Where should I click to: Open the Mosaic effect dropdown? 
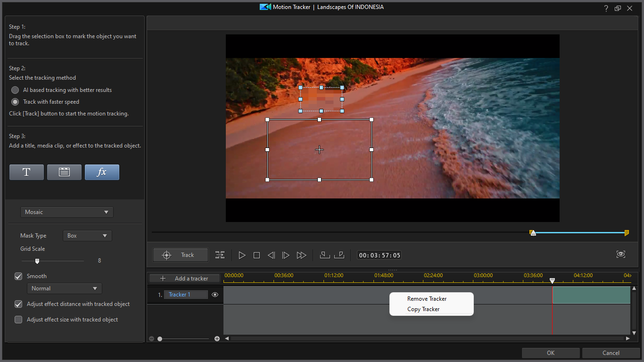66,212
